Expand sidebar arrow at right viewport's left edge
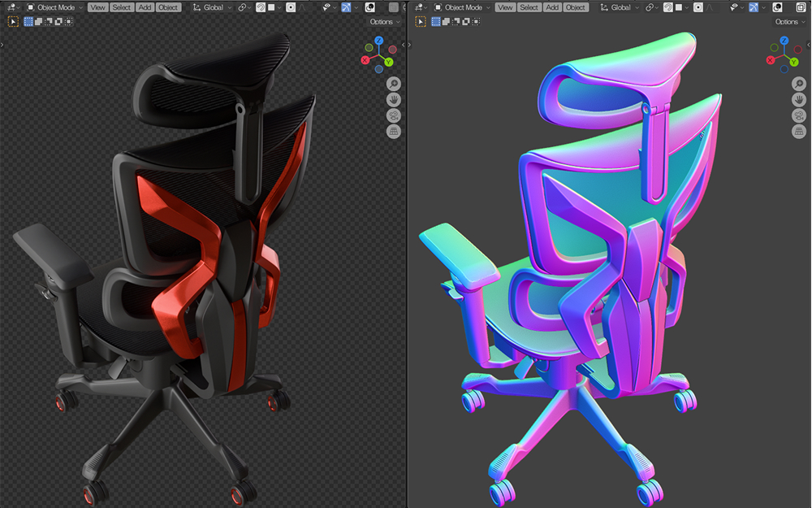 coord(409,45)
